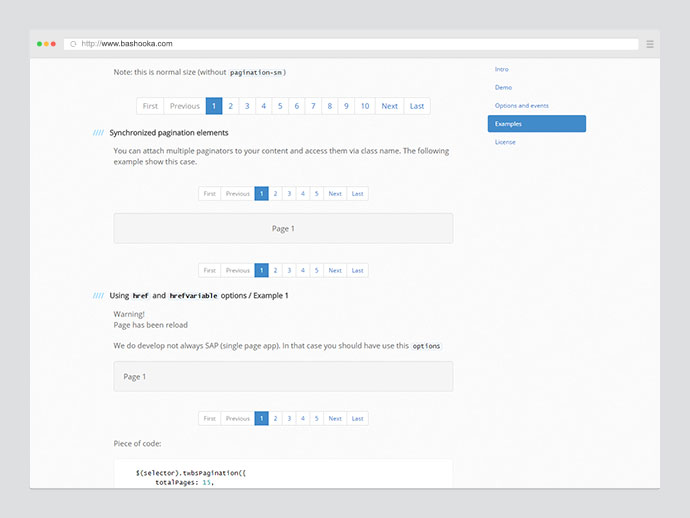Image resolution: width=690 pixels, height=518 pixels.
Task: Click the $(selector).twbsPagination code line
Action: [x=191, y=473]
